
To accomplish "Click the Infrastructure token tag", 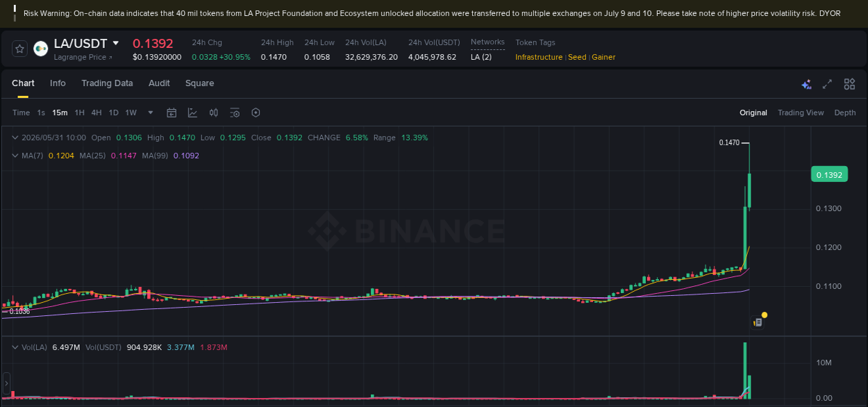I will point(539,57).
